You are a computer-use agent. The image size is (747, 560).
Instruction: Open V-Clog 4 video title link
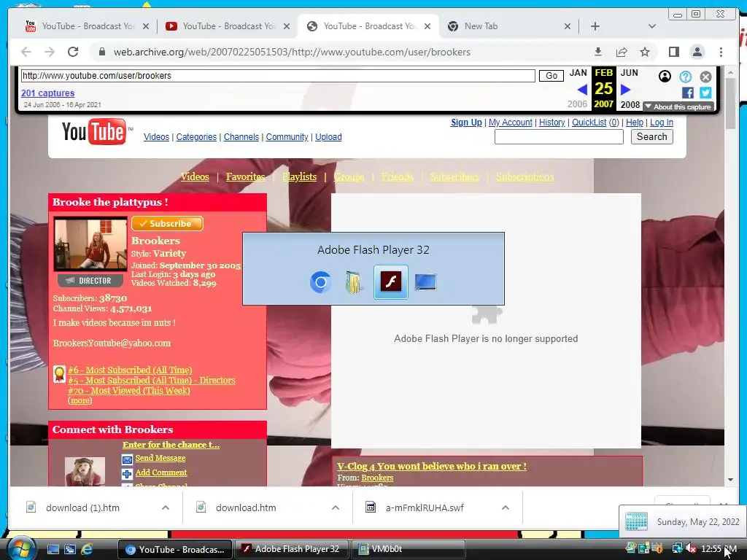[x=432, y=467]
